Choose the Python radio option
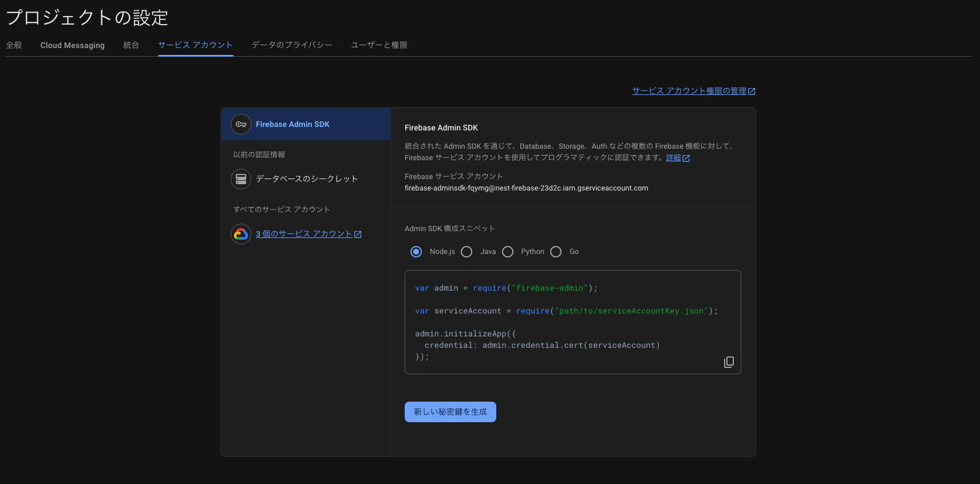 508,252
